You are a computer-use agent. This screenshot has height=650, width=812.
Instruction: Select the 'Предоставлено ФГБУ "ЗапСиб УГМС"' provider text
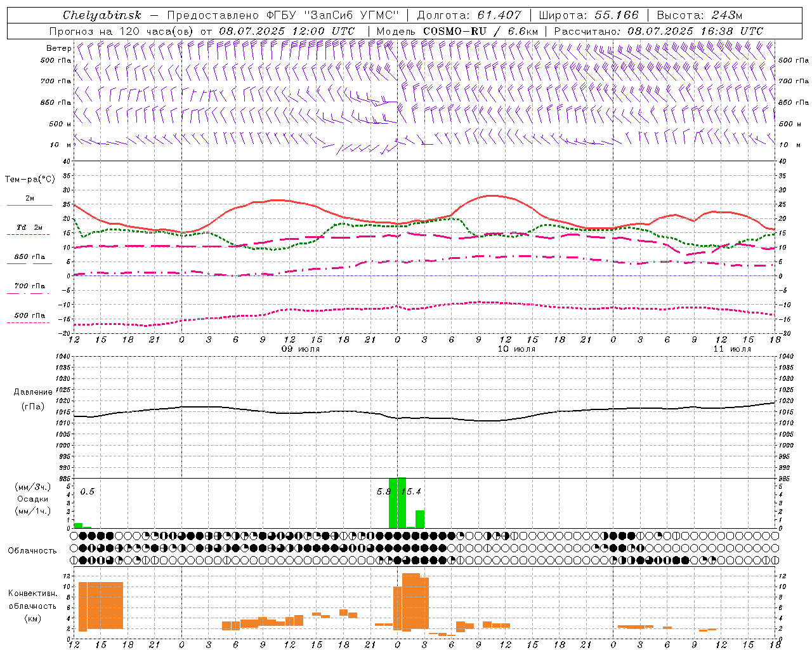283,15
